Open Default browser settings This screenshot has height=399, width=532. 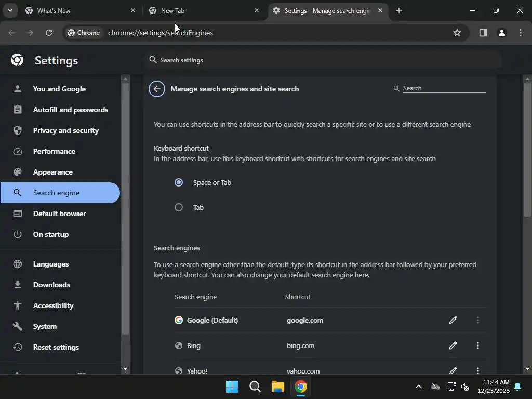click(60, 214)
